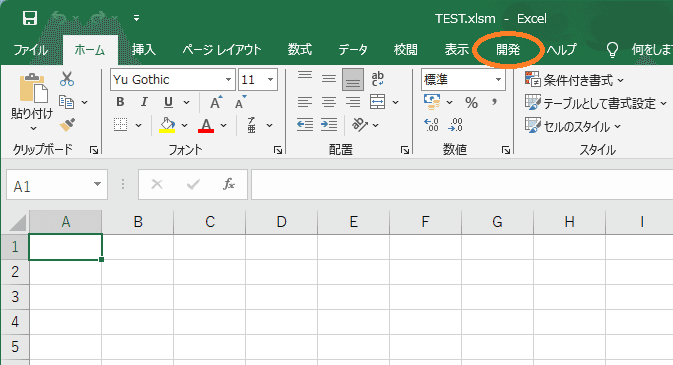Expand fill color palette arrow

[185, 126]
